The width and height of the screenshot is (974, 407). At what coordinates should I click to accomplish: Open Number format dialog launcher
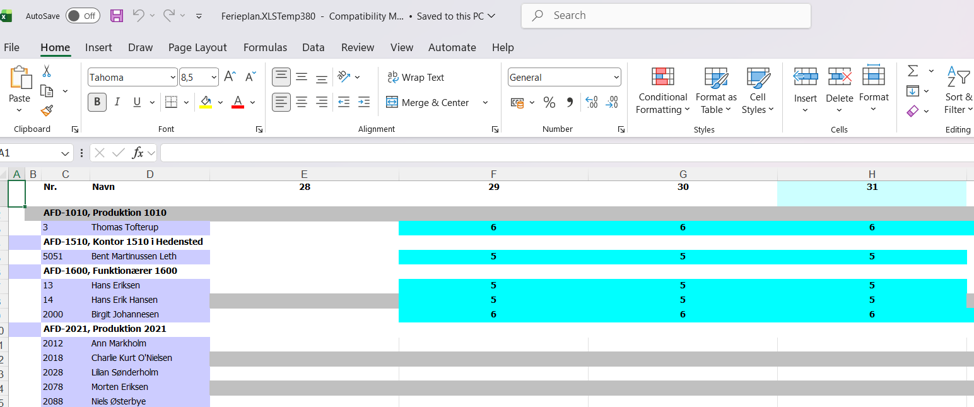click(x=621, y=129)
